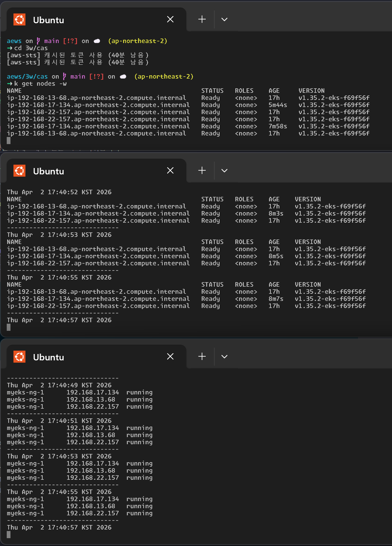Expand profile dropdown in the 'k get nodes' terminal
Viewport: 392px width, 546px height.
224,19
